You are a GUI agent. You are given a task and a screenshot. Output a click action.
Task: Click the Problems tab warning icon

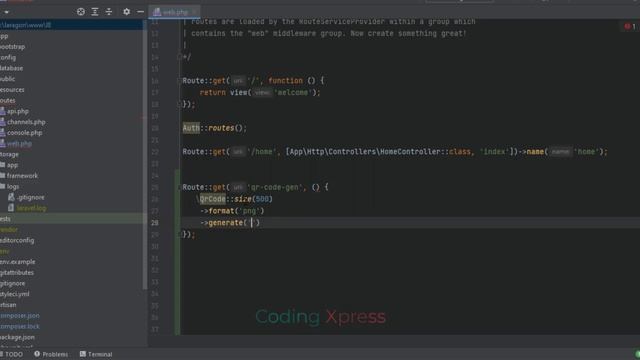tap(37, 354)
